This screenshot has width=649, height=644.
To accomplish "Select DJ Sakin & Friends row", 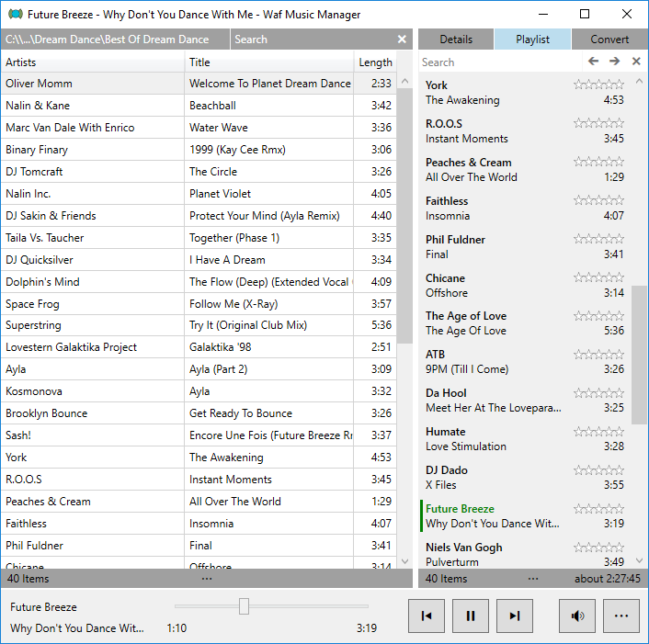I will 199,216.
